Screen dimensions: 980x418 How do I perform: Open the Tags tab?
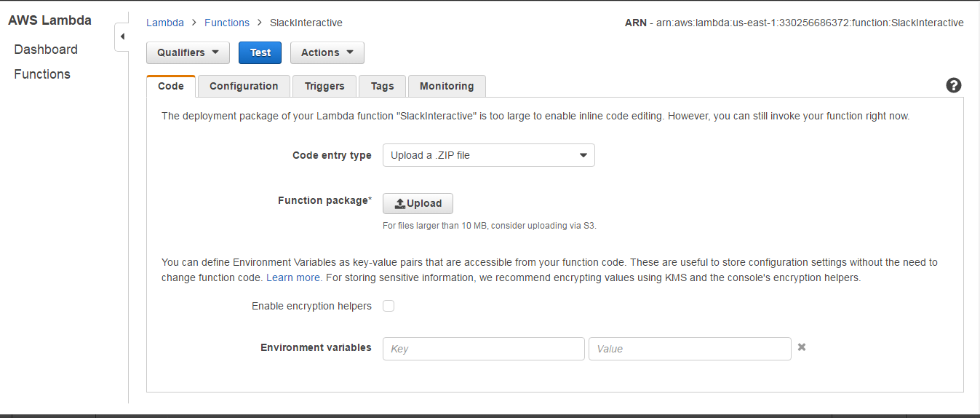click(382, 86)
